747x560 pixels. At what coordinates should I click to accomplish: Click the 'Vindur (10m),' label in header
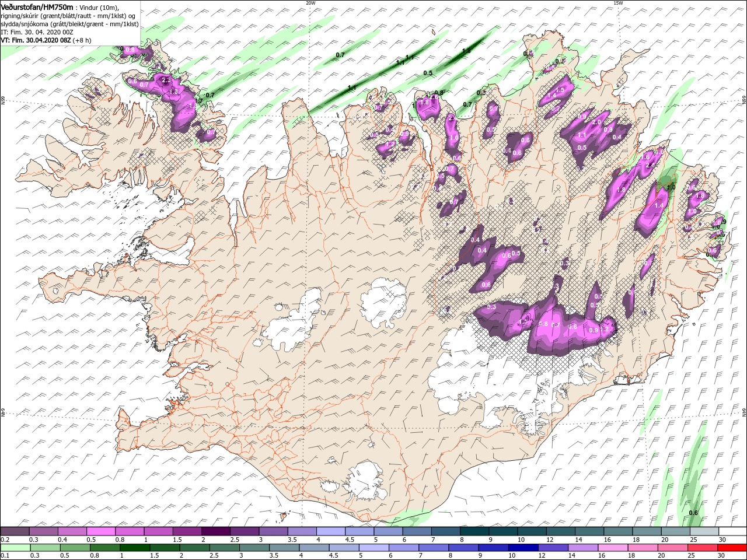click(98, 7)
